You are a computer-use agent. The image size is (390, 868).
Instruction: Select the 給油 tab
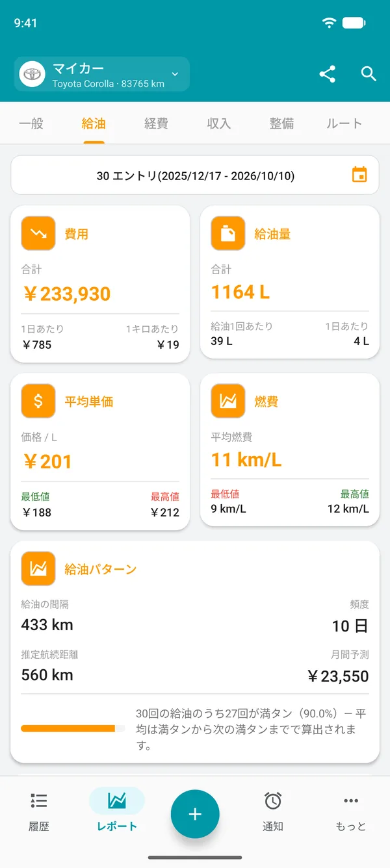[94, 123]
